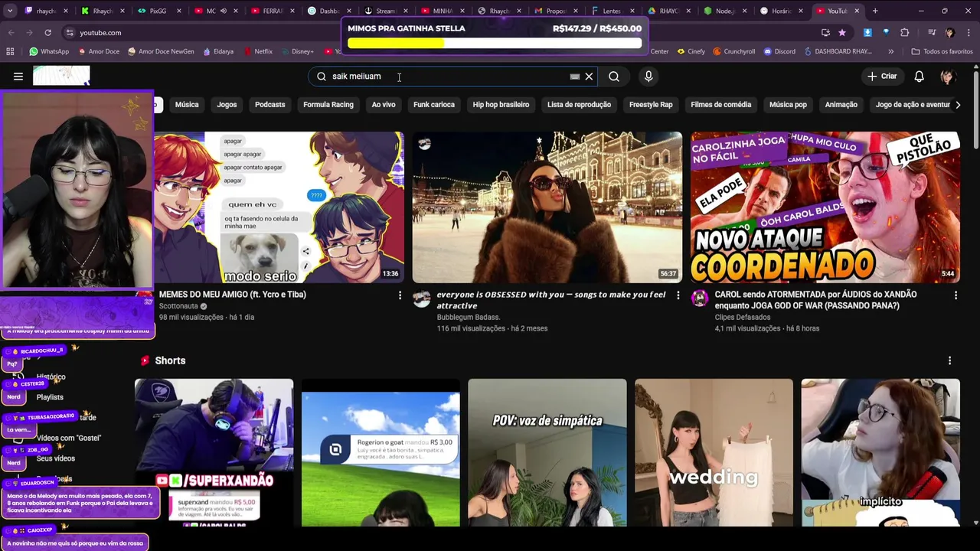This screenshot has width=980, height=551.
Task: Open the CAROL sendo ATORMENTADA video title
Action: point(815,300)
